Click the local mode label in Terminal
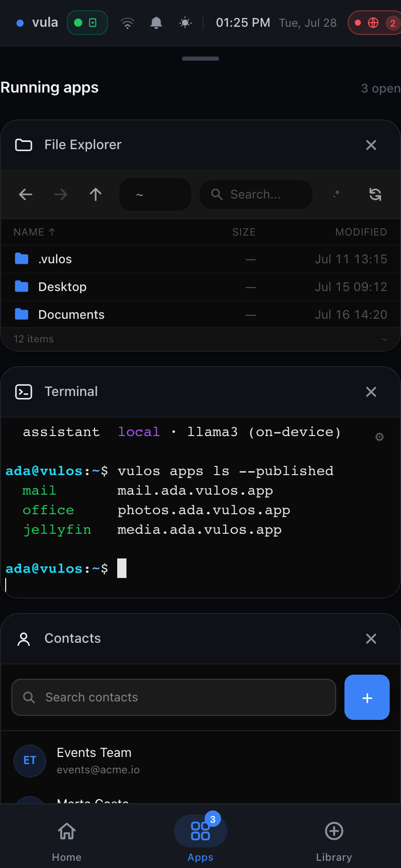This screenshot has height=868, width=401. [x=139, y=432]
